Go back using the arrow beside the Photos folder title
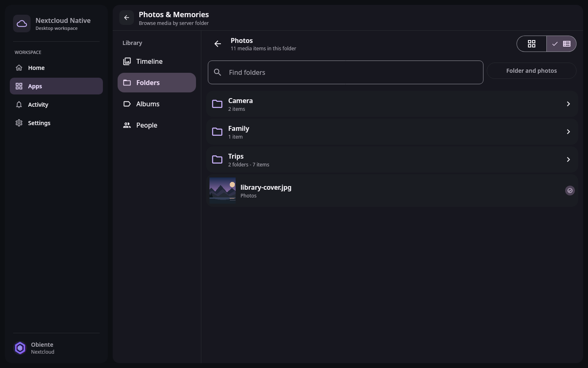 (x=218, y=44)
